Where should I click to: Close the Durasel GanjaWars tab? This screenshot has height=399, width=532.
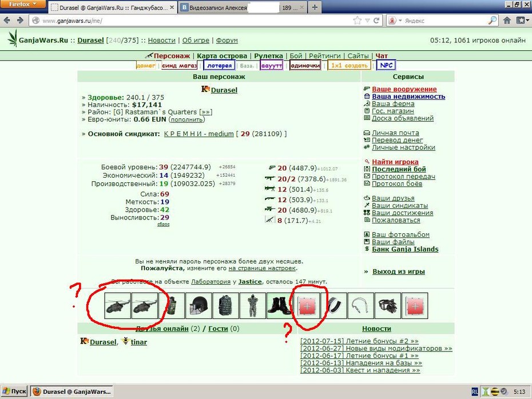point(172,7)
